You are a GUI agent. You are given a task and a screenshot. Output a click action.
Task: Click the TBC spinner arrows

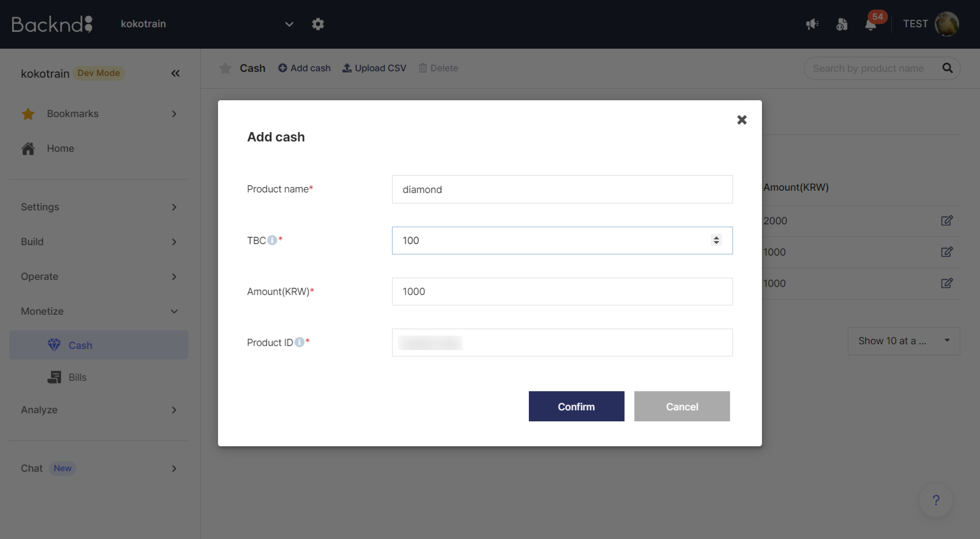pos(716,240)
